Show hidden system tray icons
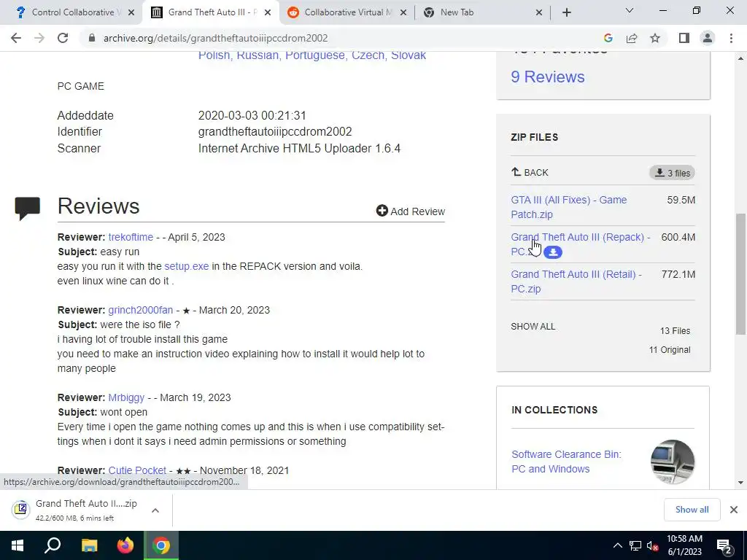This screenshot has height=560, width=747. [x=617, y=545]
